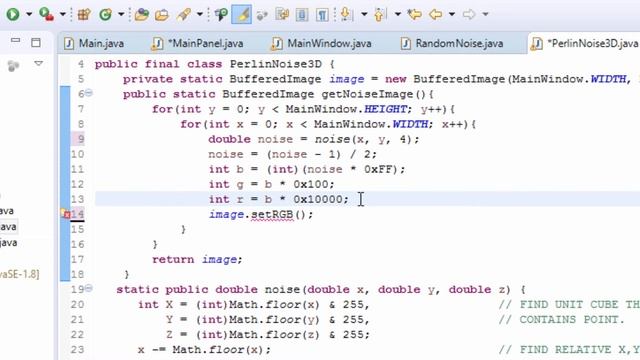Click 'x -= Math.floor(x);' on line 23
Image resolution: width=640 pixels, height=360 pixels.
204,350
